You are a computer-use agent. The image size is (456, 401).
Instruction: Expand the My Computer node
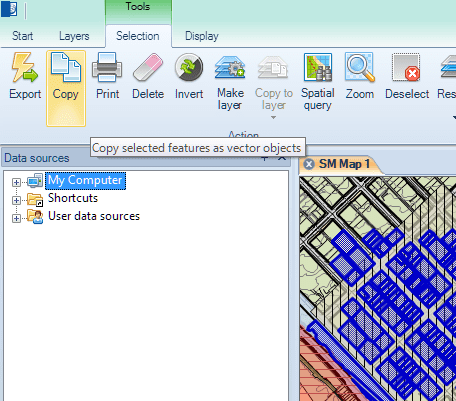[x=16, y=182]
